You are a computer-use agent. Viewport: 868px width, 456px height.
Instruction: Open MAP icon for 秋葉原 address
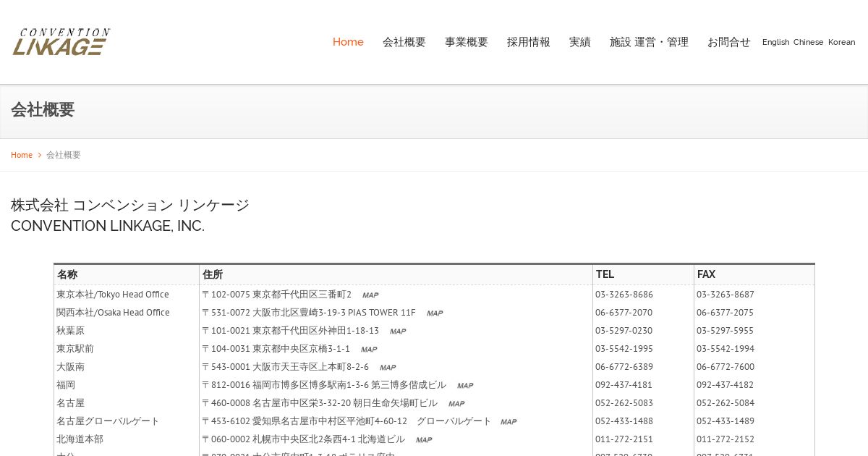pyautogui.click(x=398, y=332)
